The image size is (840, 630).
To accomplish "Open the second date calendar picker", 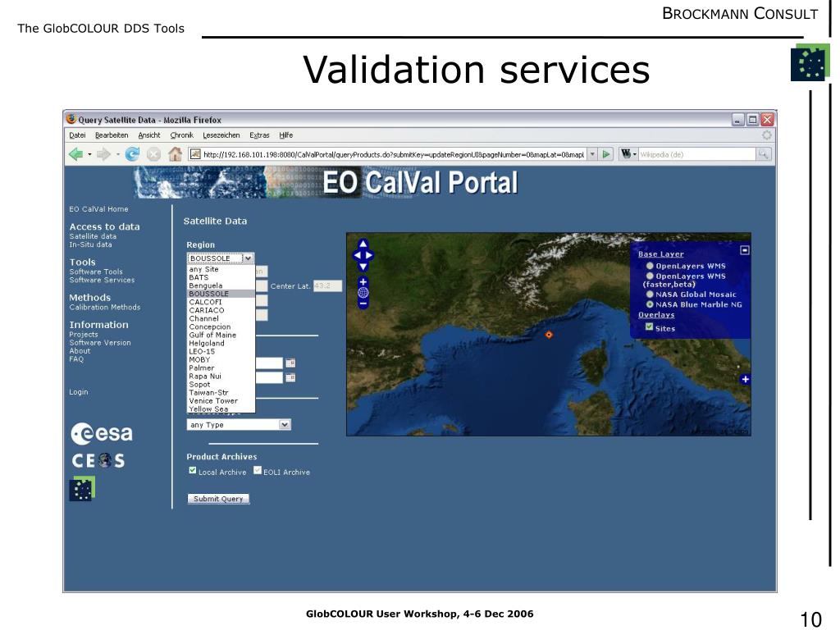I will [x=290, y=377].
